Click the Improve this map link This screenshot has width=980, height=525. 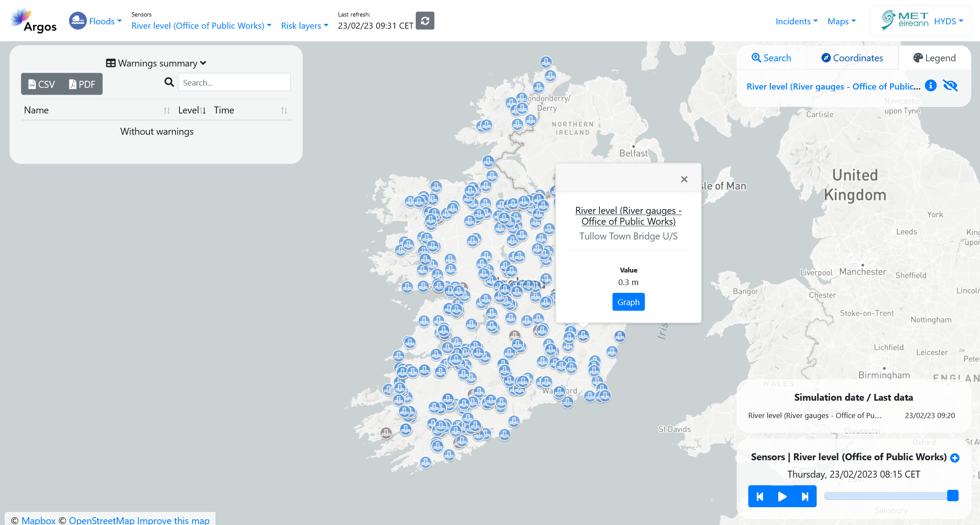tap(173, 520)
